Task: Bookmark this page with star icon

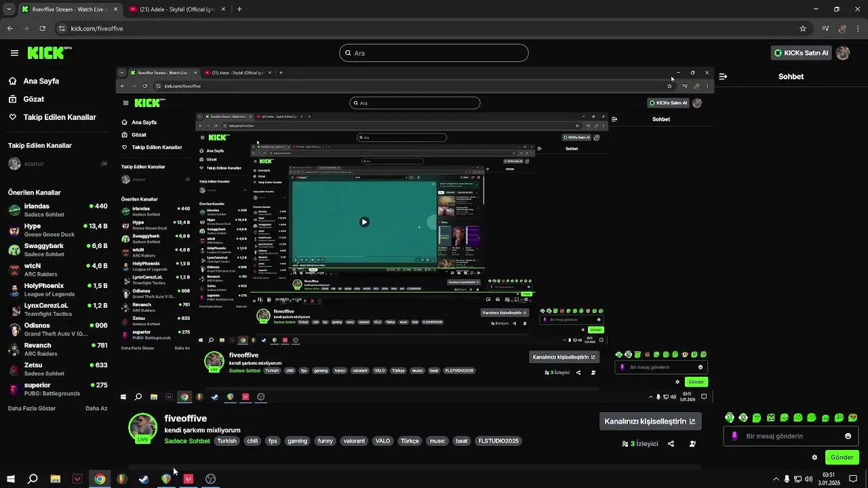Action: [x=803, y=28]
